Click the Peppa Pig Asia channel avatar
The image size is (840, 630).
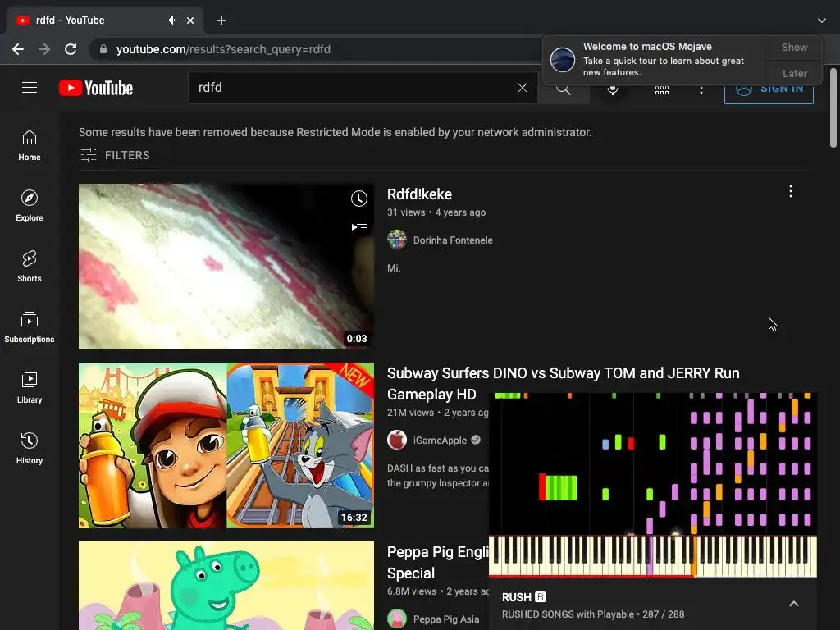coord(397,619)
